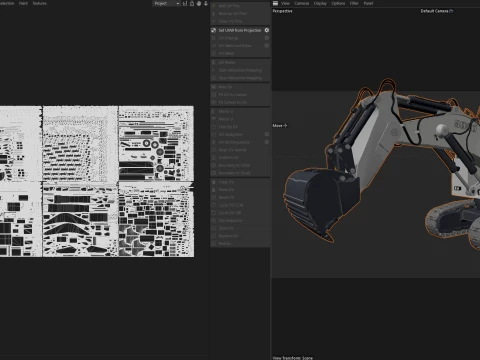Open the Options menu in the viewport
This screenshot has width=480, height=360.
pyautogui.click(x=338, y=3)
